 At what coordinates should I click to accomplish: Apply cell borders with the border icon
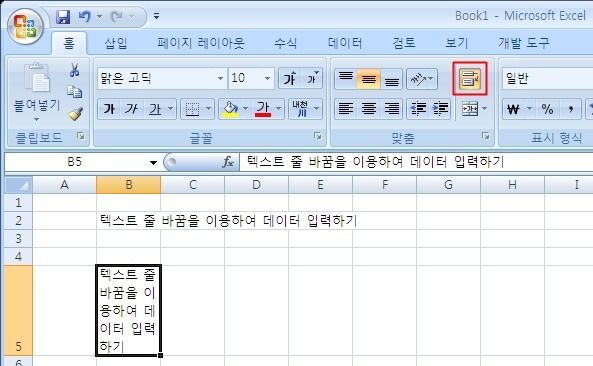pyautogui.click(x=192, y=109)
